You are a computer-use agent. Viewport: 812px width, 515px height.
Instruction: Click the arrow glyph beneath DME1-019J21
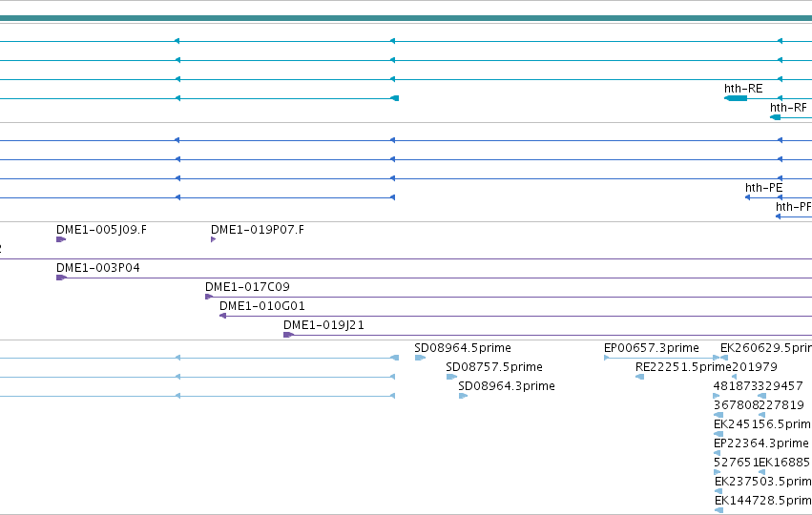point(288,335)
